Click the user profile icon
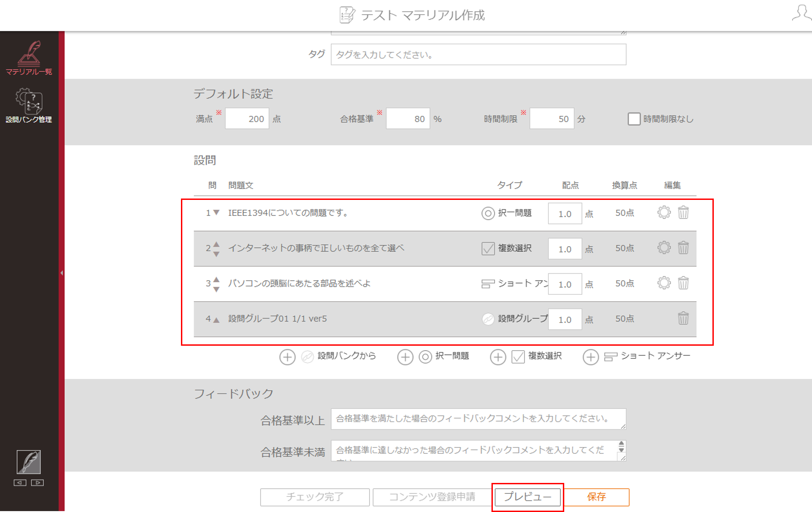The width and height of the screenshot is (812, 512). point(801,13)
